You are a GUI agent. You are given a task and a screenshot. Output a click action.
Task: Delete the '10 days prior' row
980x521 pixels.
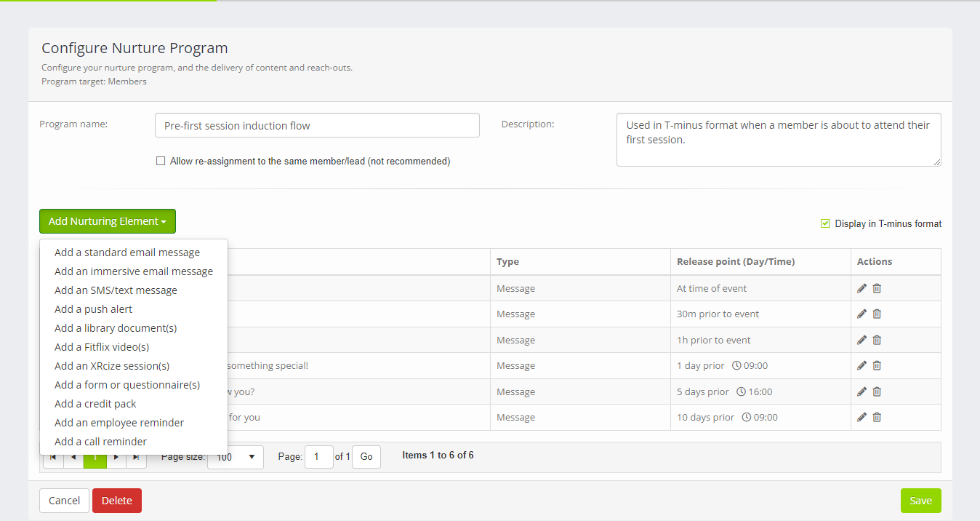click(x=877, y=417)
